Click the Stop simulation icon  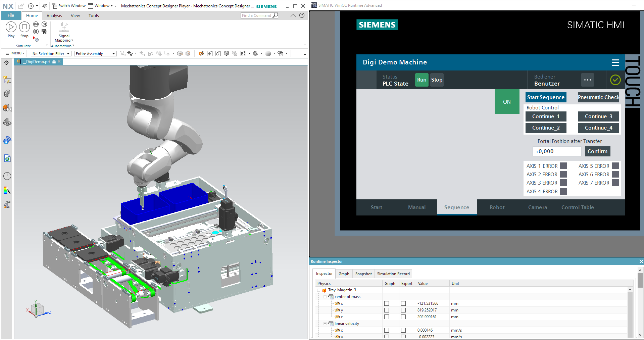point(24,27)
